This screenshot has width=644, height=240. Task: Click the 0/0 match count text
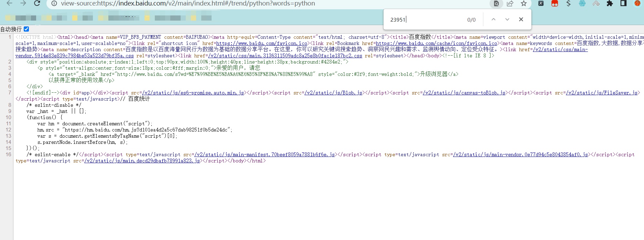click(x=471, y=20)
